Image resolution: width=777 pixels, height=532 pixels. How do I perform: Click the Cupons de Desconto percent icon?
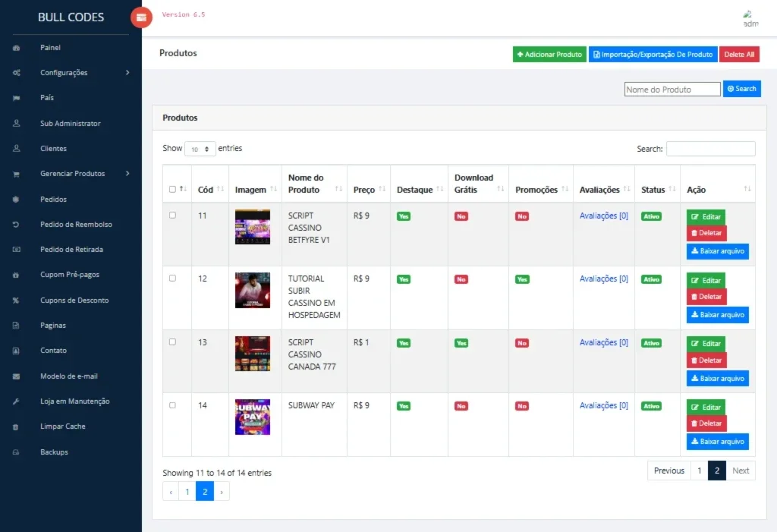pos(16,301)
